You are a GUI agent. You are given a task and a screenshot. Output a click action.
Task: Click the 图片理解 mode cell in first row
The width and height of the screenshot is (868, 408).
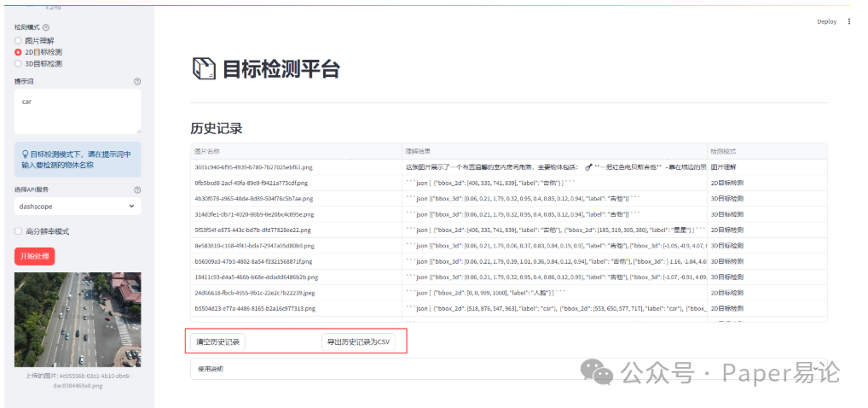click(x=767, y=166)
